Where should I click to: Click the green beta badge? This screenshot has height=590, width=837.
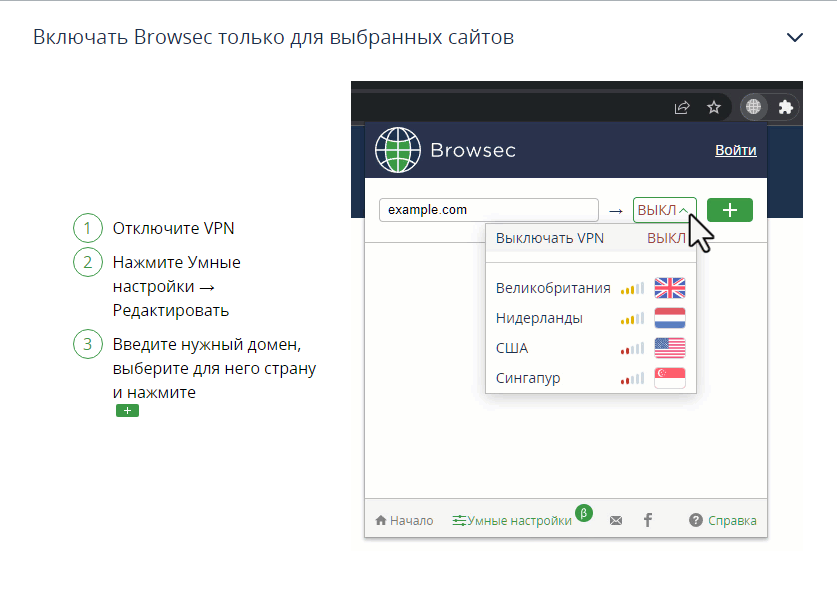[584, 513]
